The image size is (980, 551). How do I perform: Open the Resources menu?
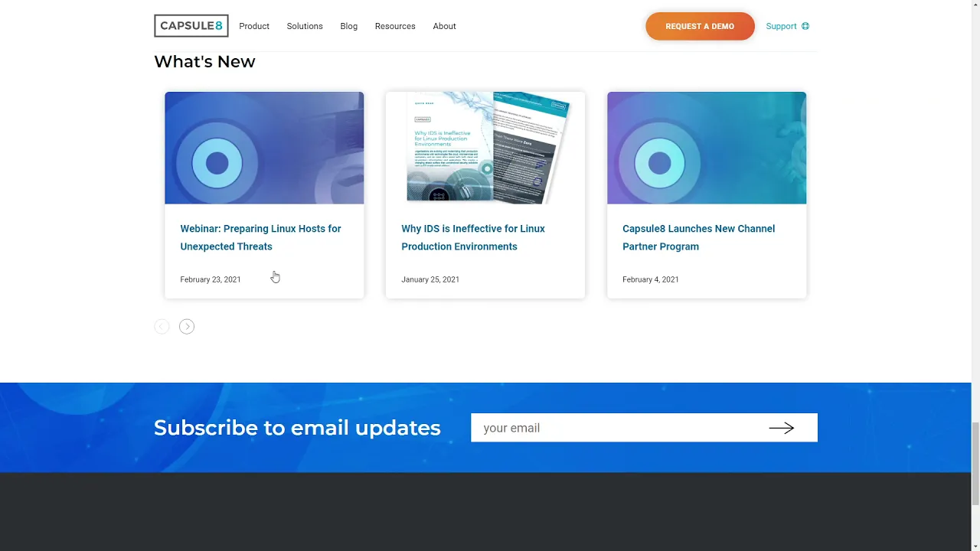(x=395, y=26)
